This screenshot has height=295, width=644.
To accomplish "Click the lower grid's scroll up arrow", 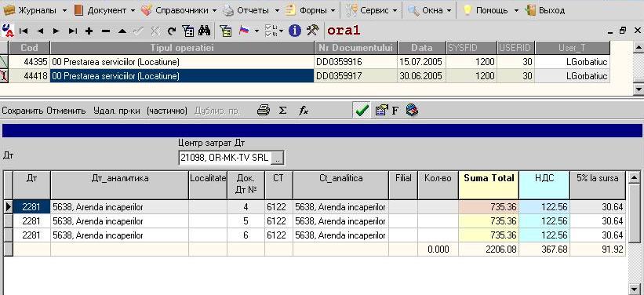I will click(x=634, y=177).
